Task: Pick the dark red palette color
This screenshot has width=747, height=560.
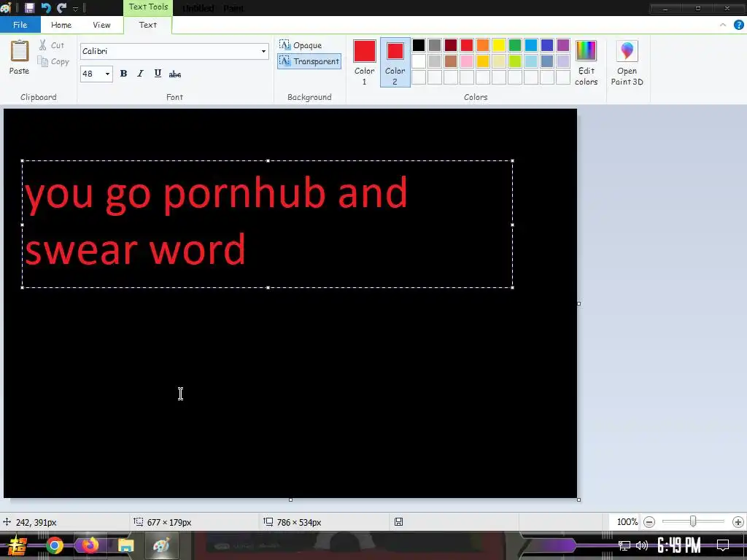Action: (451, 45)
